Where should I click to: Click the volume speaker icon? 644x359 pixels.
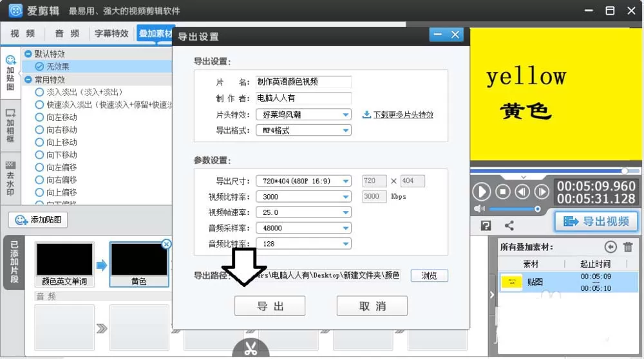tap(479, 209)
